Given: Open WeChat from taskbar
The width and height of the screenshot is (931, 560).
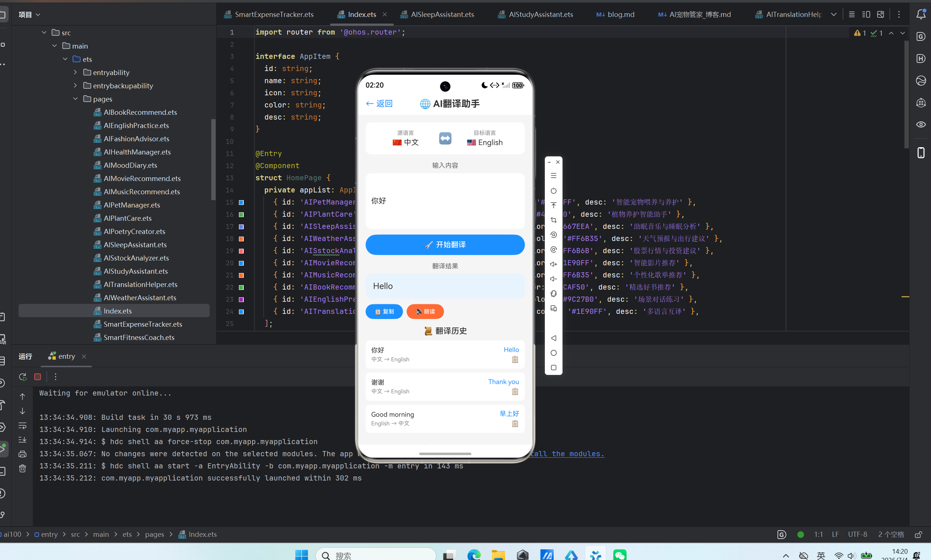Looking at the screenshot, I should pyautogui.click(x=620, y=555).
